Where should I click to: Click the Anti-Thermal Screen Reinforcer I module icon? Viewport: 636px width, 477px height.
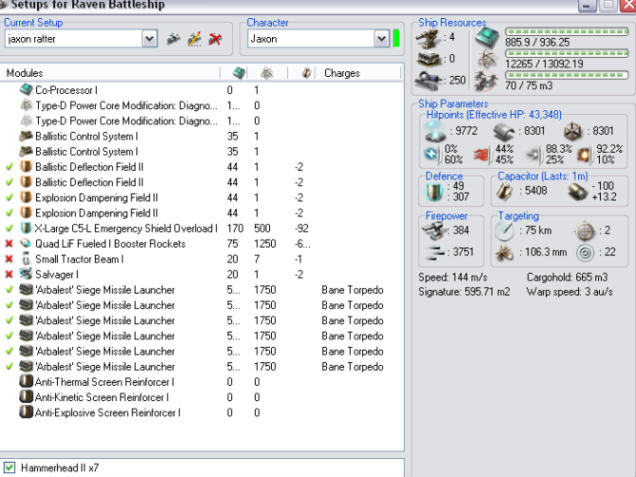[x=26, y=382]
